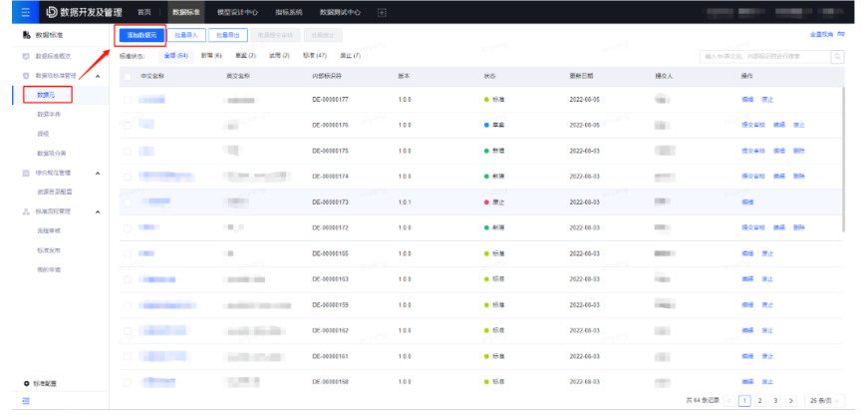Collapse the 数据项标准管理 sidebar group
868x417 pixels.
point(98,76)
